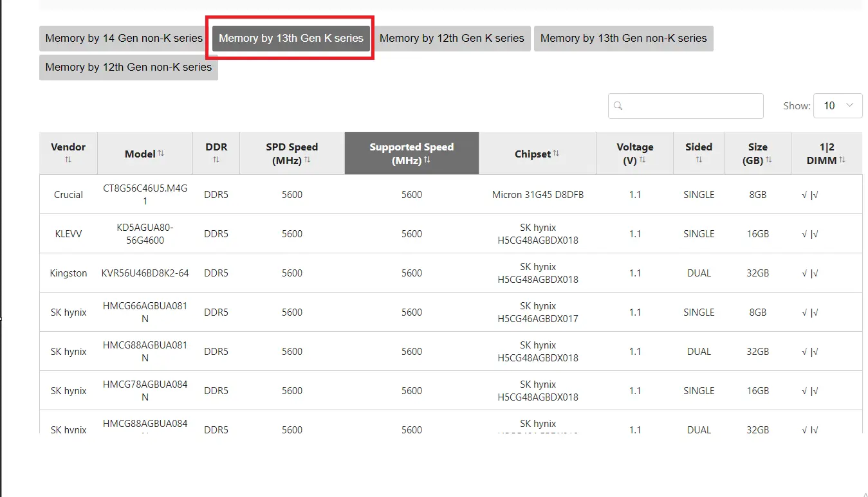Click the KLEVV vendor cell
This screenshot has width=868, height=497.
68,234
